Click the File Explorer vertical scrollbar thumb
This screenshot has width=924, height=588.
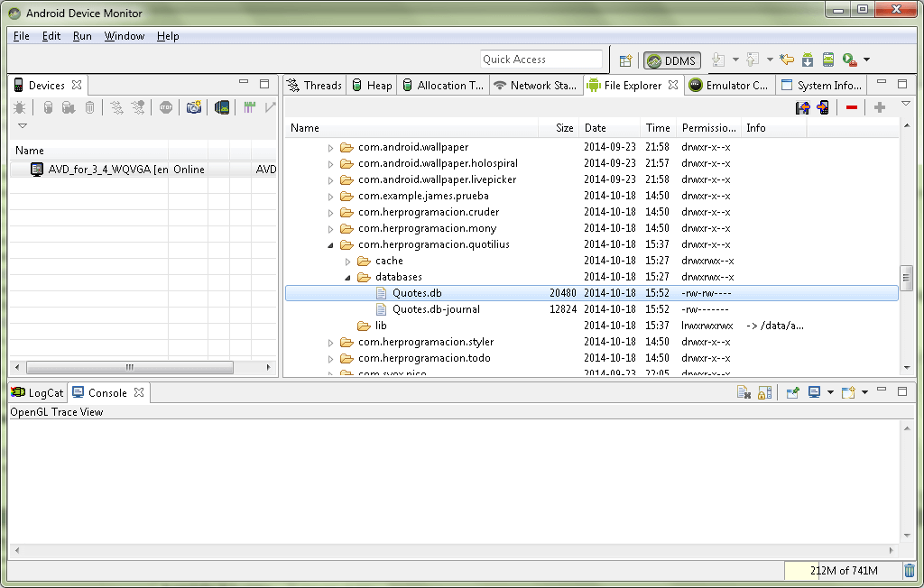[906, 278]
